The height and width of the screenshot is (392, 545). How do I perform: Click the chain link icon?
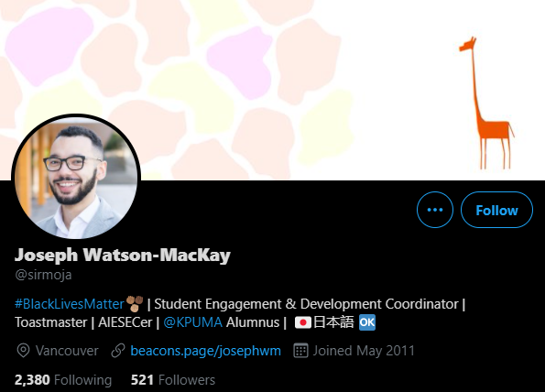click(x=118, y=351)
